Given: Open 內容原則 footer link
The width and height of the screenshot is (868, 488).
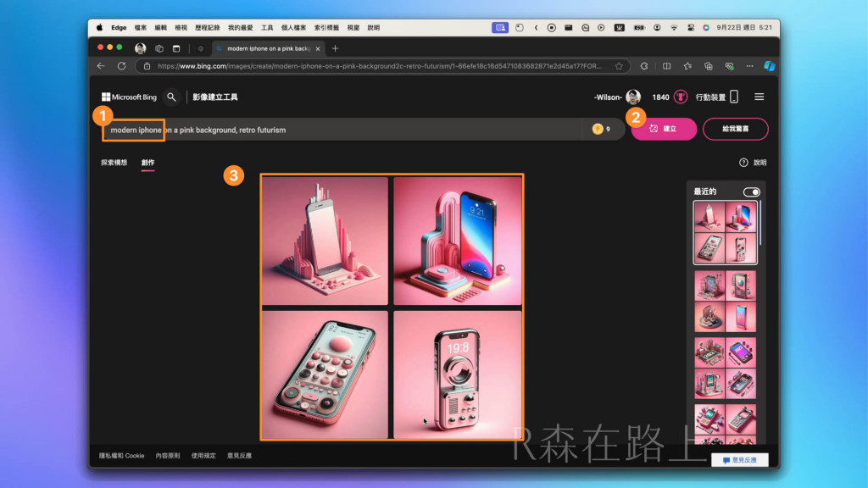Looking at the screenshot, I should coord(168,455).
